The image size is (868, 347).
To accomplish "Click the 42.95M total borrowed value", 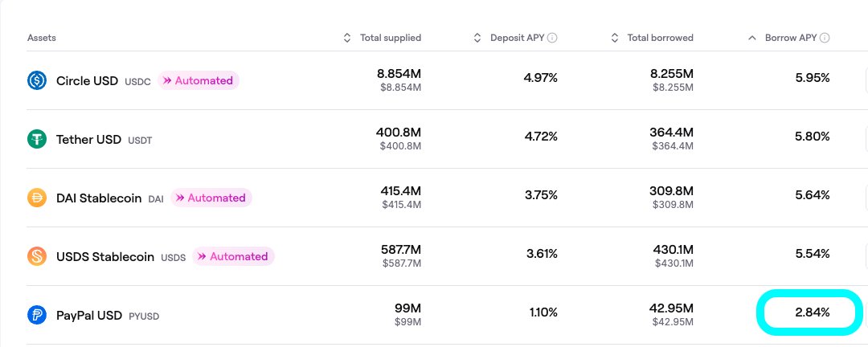I will [671, 308].
